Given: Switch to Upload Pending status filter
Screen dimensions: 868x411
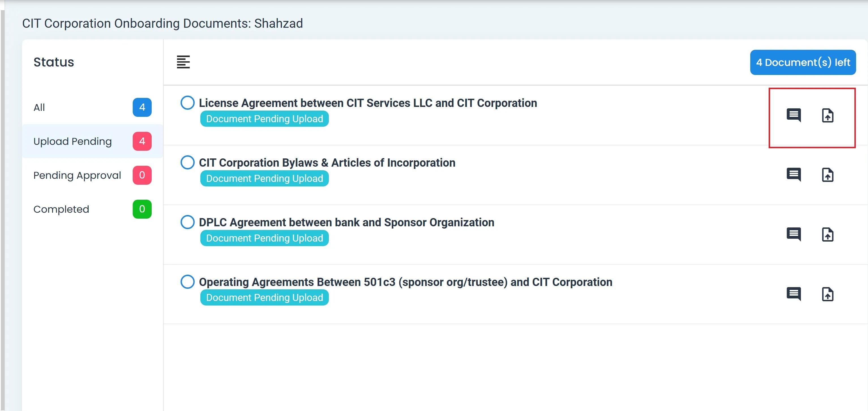Looking at the screenshot, I should coord(92,141).
